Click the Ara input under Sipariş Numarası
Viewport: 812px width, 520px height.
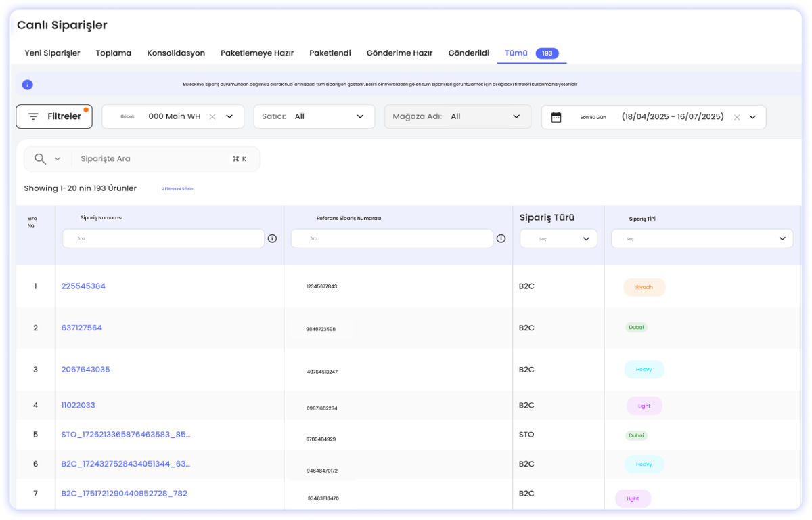tap(162, 238)
